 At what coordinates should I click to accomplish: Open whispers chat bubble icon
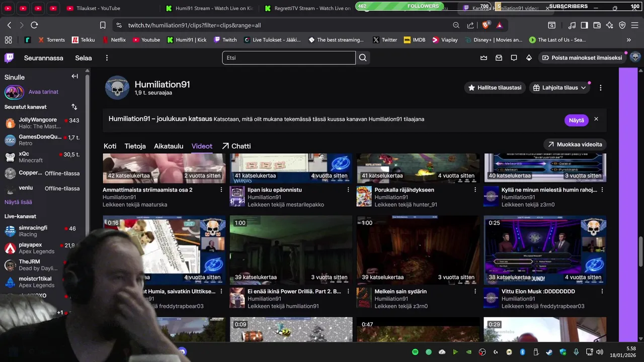(x=514, y=58)
